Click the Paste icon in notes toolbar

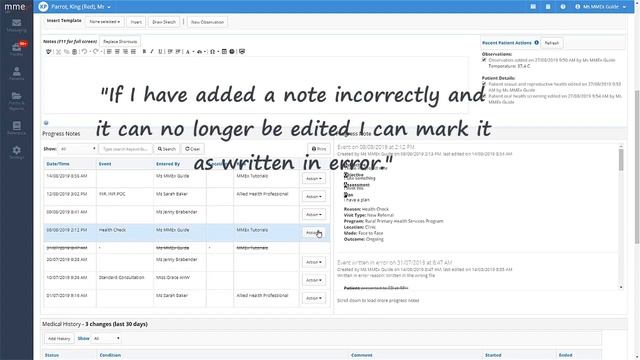pyautogui.click(x=74, y=52)
